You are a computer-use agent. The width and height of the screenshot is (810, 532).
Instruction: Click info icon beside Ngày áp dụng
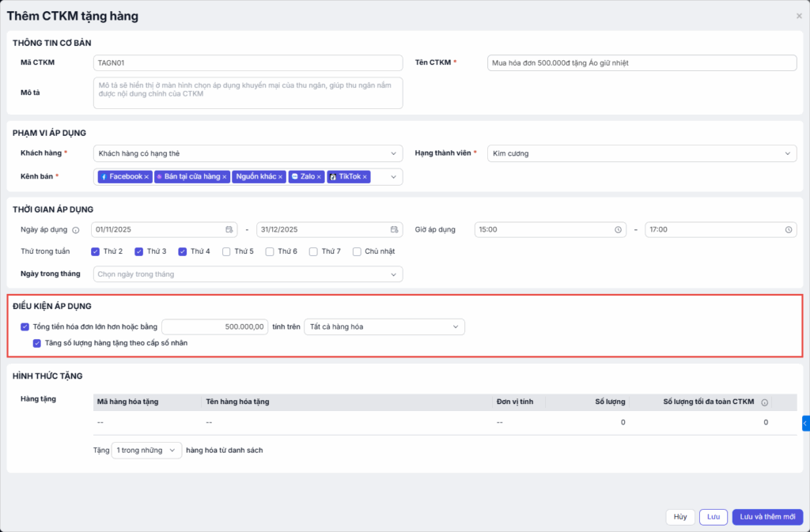click(x=76, y=230)
